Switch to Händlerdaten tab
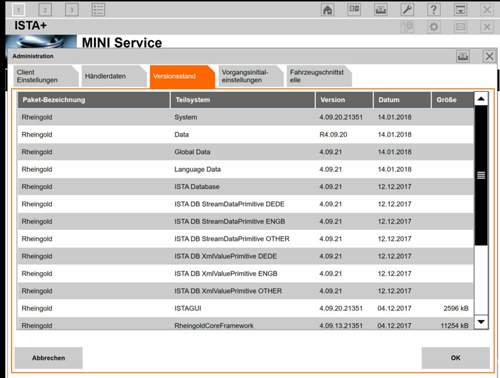The image size is (500, 378). 113,76
